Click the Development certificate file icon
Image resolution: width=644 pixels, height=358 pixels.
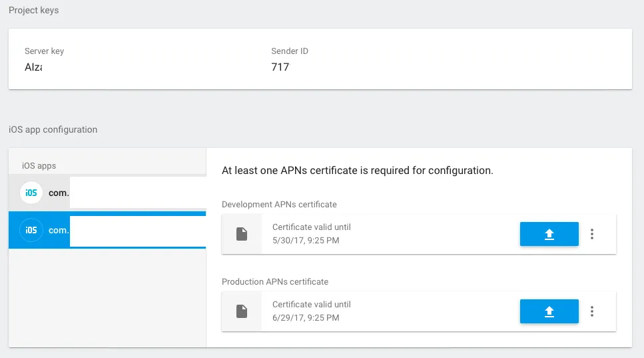[242, 234]
